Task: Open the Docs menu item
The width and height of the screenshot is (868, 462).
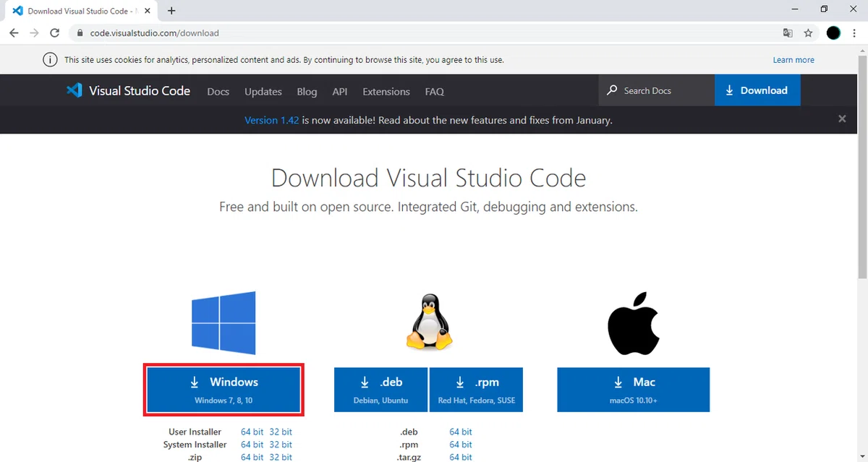Action: (218, 92)
